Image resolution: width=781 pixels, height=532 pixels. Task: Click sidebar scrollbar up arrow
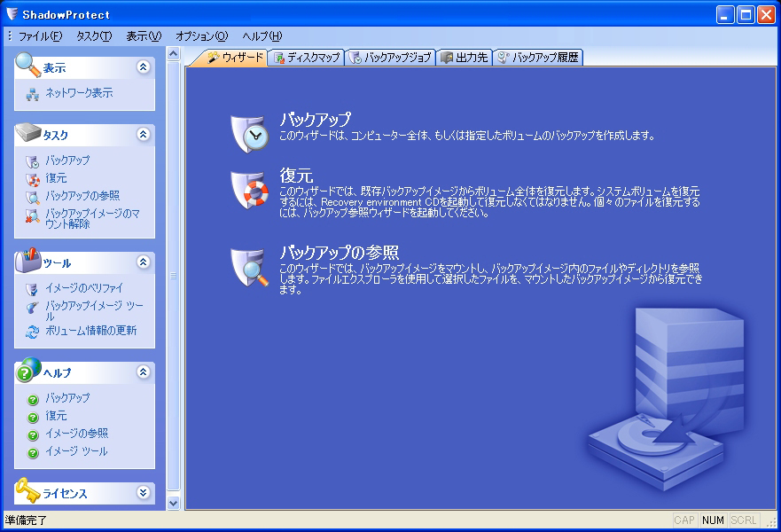point(174,53)
